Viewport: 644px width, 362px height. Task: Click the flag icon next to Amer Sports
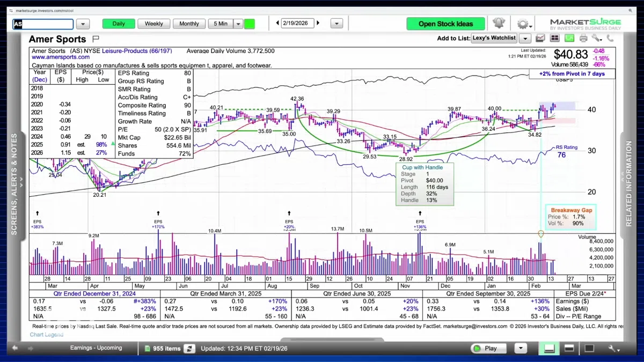(96, 39)
